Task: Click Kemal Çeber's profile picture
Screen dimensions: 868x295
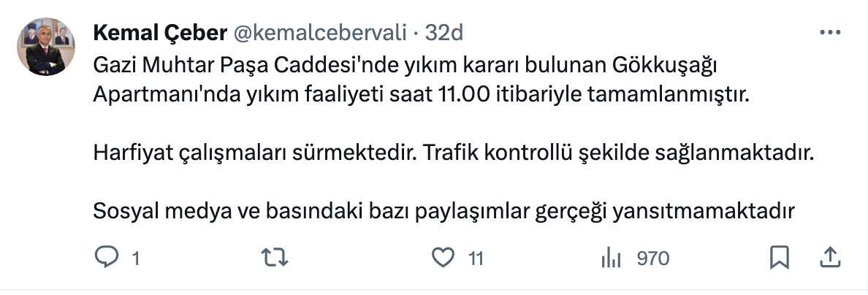Action: click(x=46, y=47)
